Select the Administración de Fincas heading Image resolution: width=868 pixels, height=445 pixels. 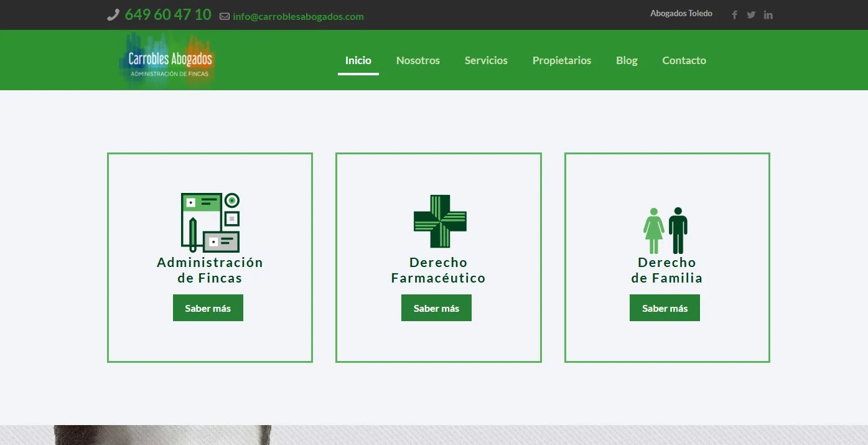[210, 270]
